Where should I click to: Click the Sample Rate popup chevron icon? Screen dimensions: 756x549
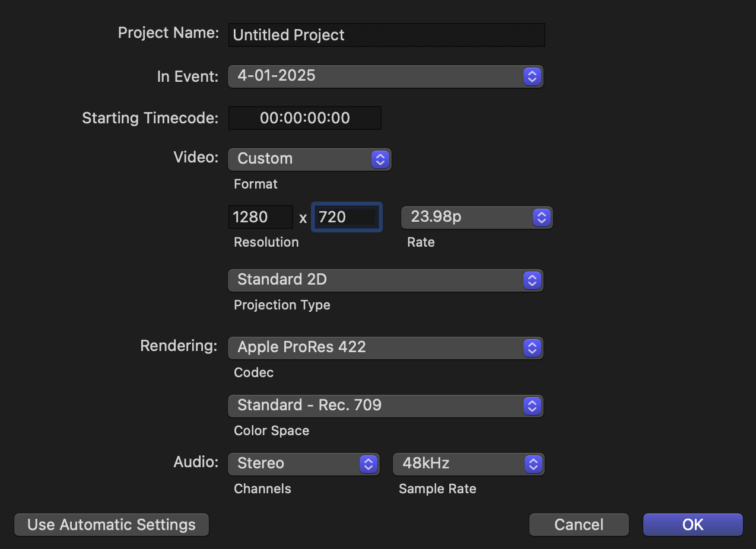click(533, 464)
